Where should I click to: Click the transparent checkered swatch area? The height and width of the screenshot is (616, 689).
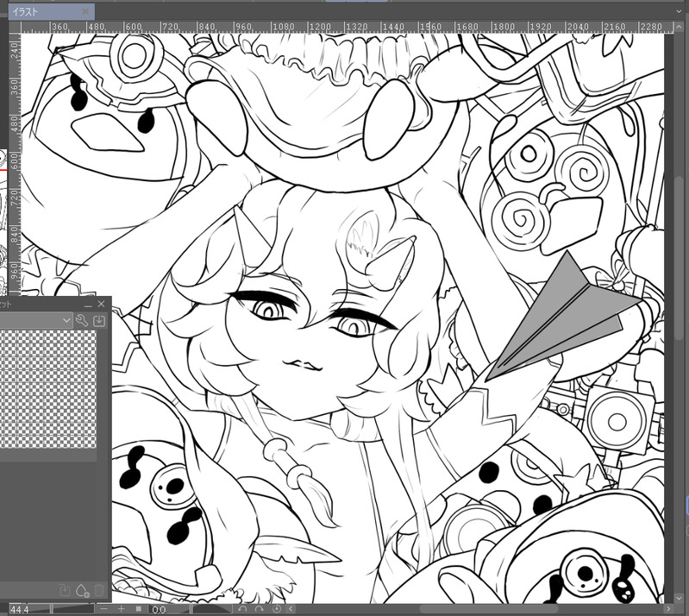coord(47,389)
